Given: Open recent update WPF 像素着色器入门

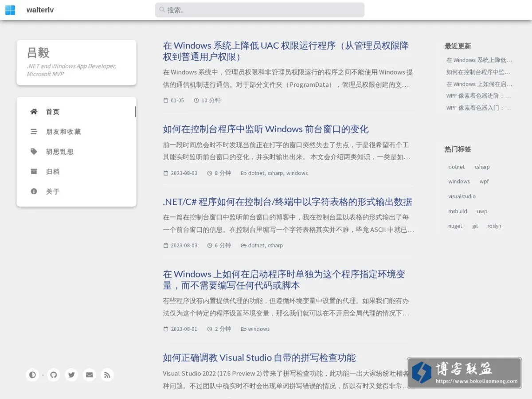Looking at the screenshot, I should [479, 108].
